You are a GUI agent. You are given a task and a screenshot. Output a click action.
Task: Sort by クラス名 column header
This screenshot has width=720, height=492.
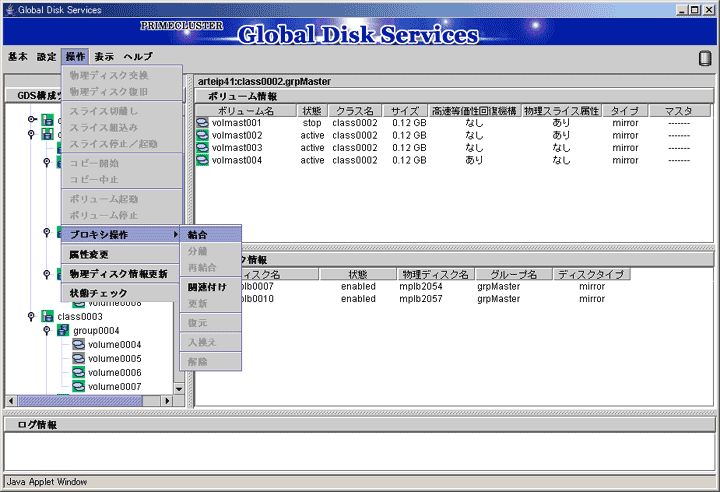[355, 111]
